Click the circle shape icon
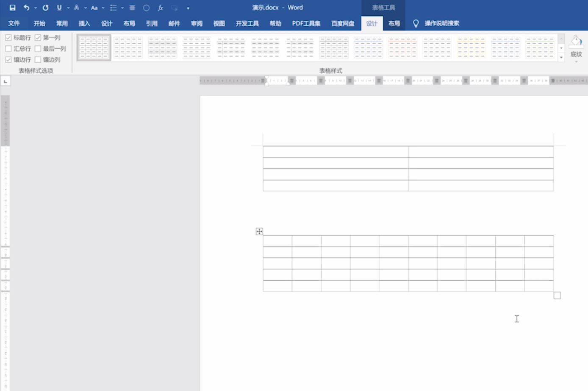The height and width of the screenshot is (391, 588). coord(146,8)
